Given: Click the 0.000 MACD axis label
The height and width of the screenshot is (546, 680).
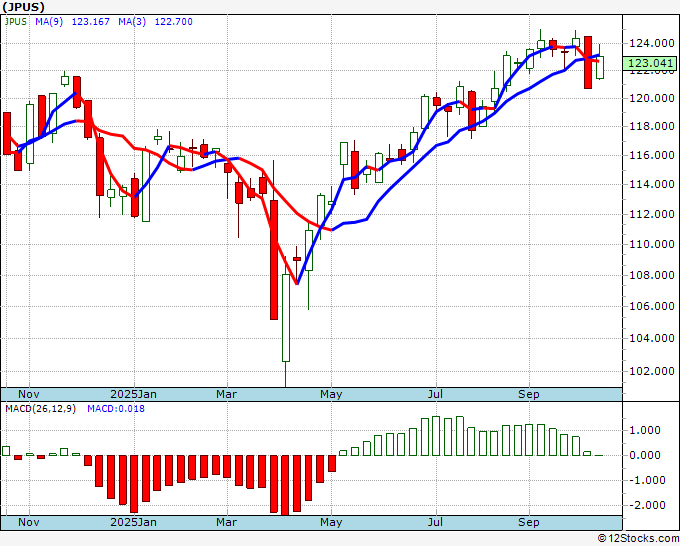Looking at the screenshot, I should [646, 455].
